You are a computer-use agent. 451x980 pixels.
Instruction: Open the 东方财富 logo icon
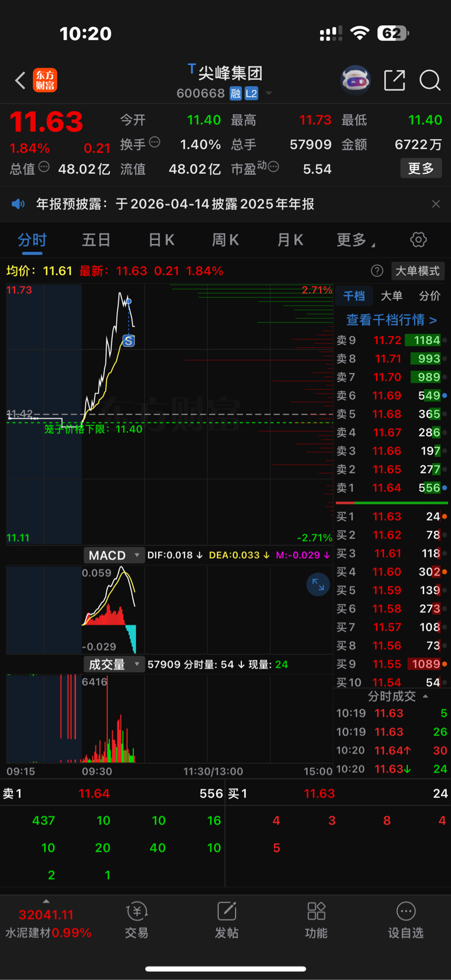(x=45, y=80)
